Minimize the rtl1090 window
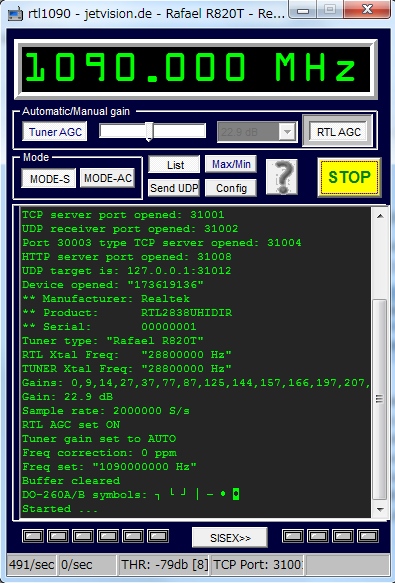Image resolution: width=395 pixels, height=583 pixels. coord(303,10)
